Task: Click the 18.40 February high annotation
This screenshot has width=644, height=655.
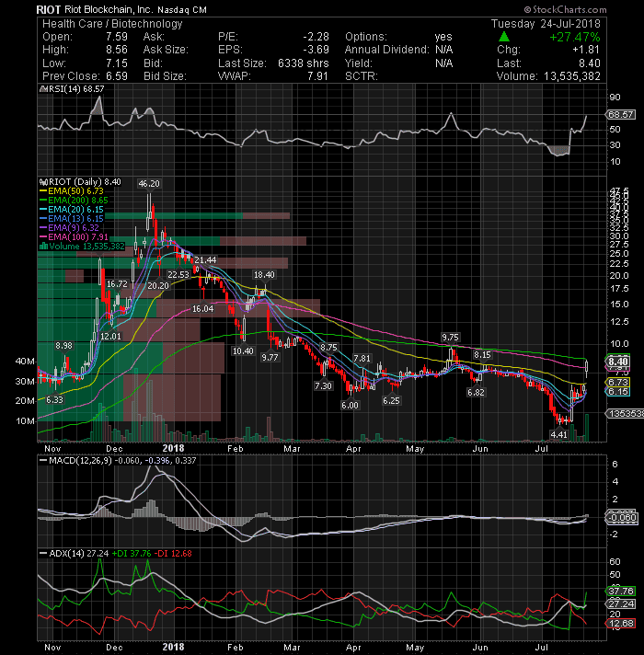Action: coord(264,274)
